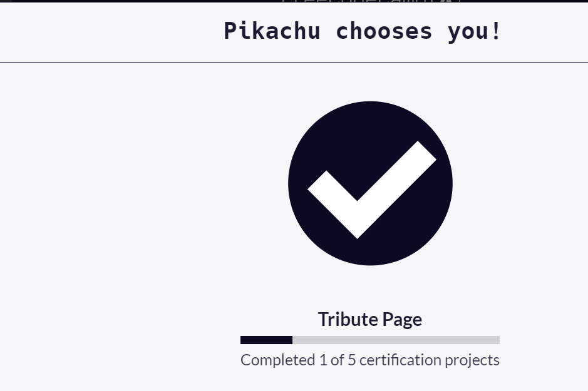
Task: Click the dark strip at the top edge
Action: click(125, 1)
